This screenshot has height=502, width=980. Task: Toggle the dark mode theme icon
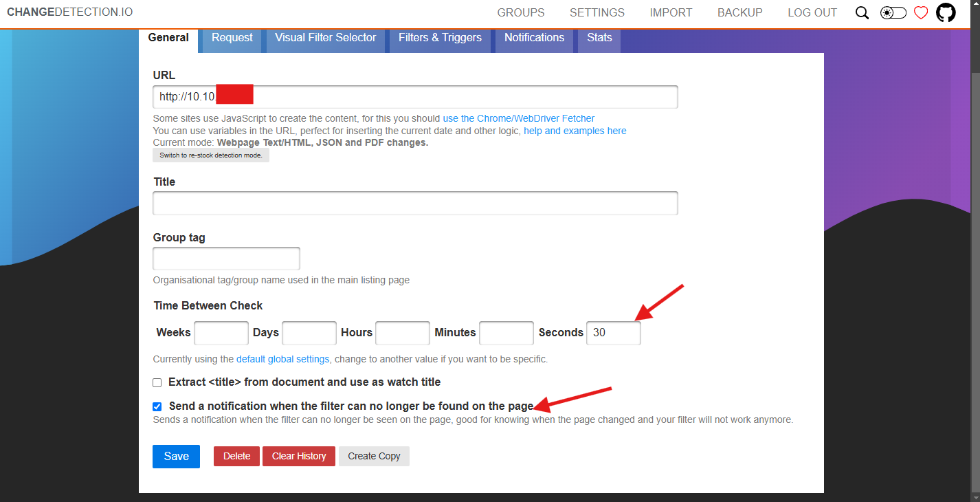(893, 12)
